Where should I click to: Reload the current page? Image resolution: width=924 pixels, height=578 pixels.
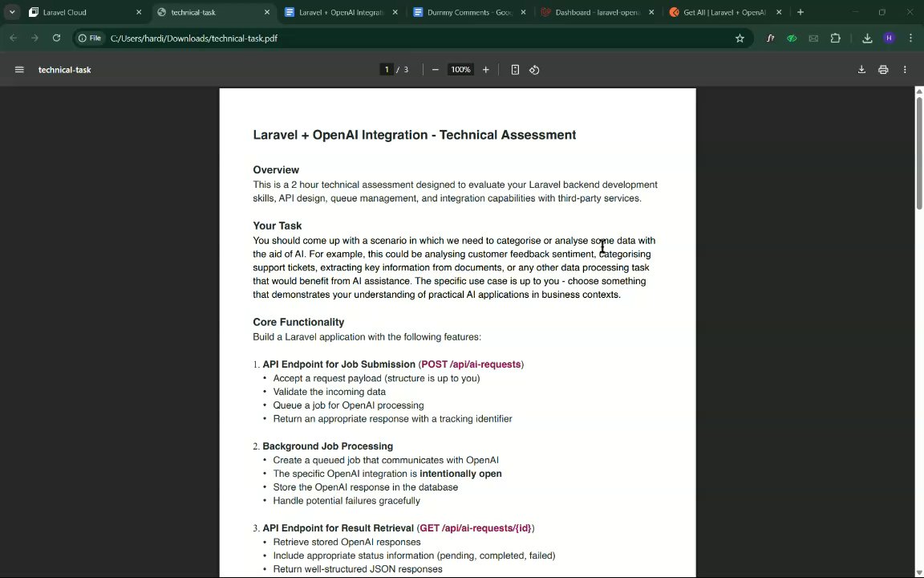[x=57, y=38]
